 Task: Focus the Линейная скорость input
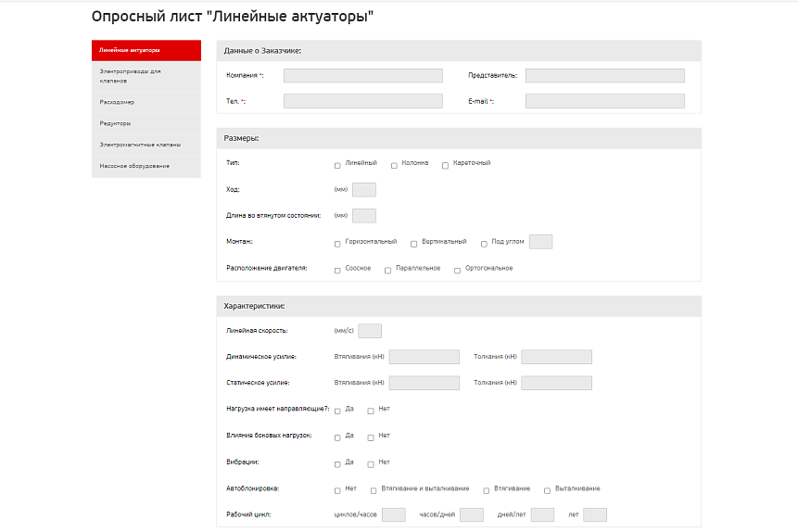370,331
